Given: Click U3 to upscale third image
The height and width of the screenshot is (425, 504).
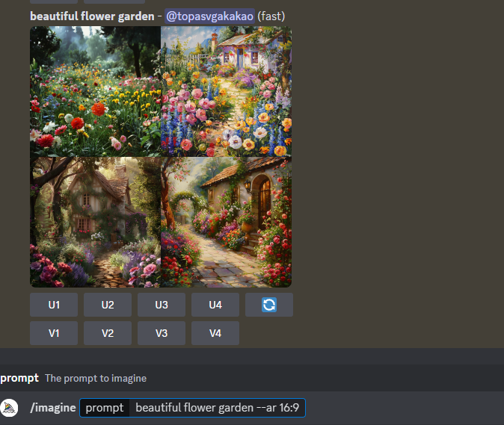Looking at the screenshot, I should coord(162,305).
